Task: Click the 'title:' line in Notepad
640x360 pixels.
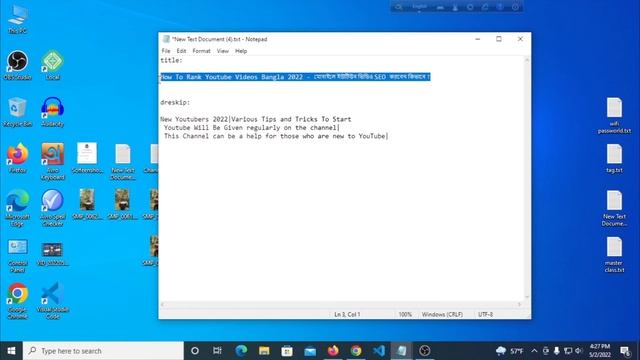Action: click(171, 60)
